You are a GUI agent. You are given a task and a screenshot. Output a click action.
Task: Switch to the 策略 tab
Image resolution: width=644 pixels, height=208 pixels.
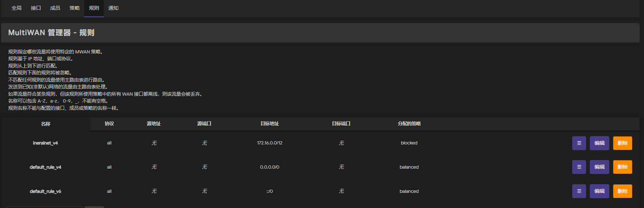pos(74,8)
